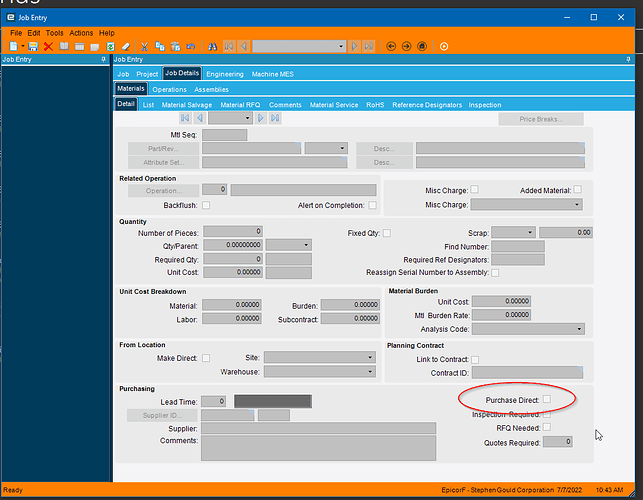
Task: Click the Save disk icon
Action: tap(33, 46)
